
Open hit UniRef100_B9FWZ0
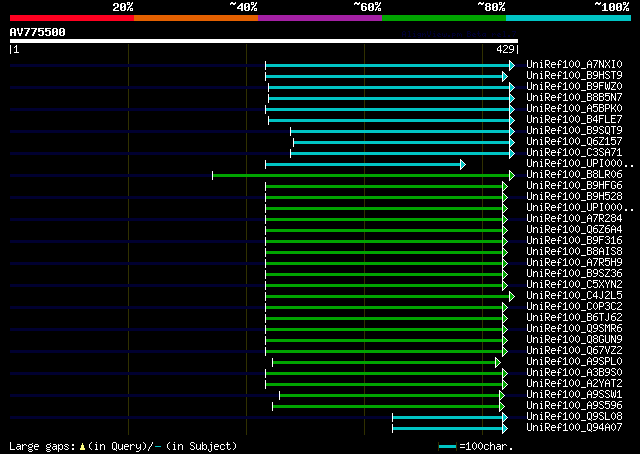coord(574,87)
